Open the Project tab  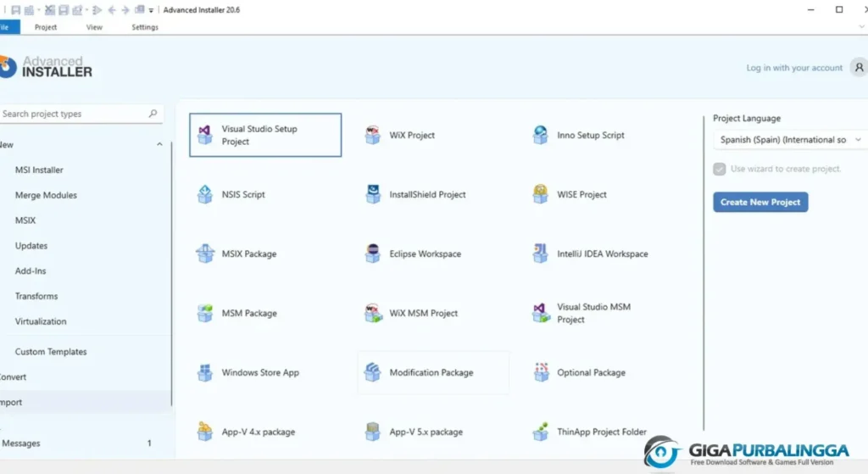[x=46, y=27]
